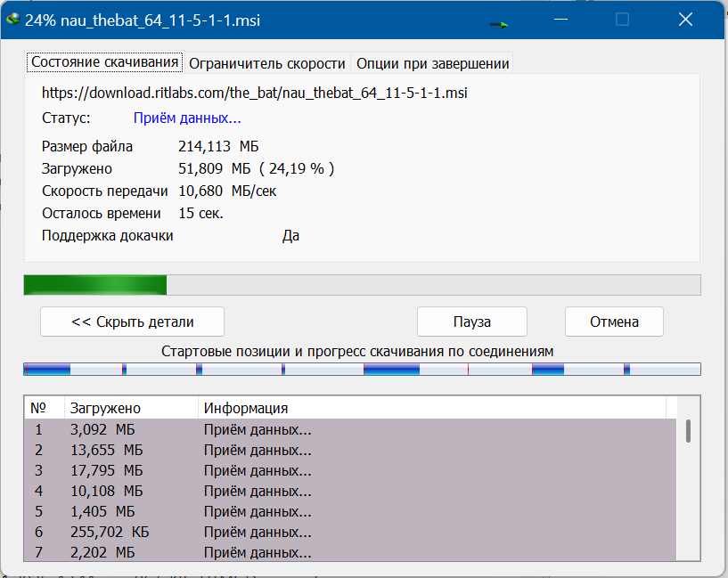Minimize the download window
The image size is (728, 578).
(560, 20)
